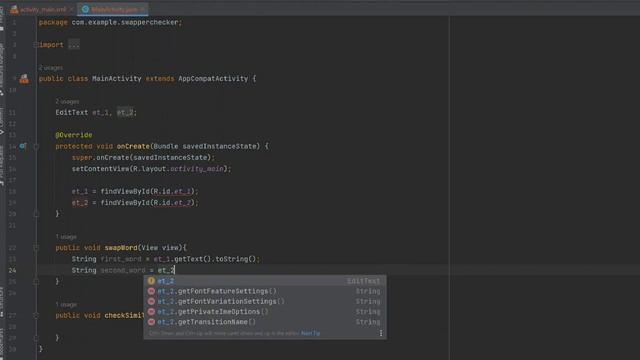640x360 pixels.
Task: Click com.example.swapperchecker package name
Action: pos(126,22)
